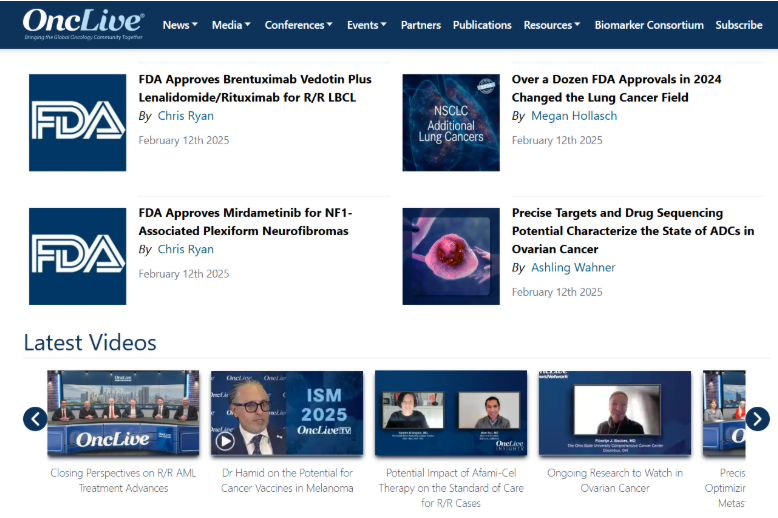The image size is (778, 518).
Task: Go to previous videos with left arrow
Action: coord(35,419)
